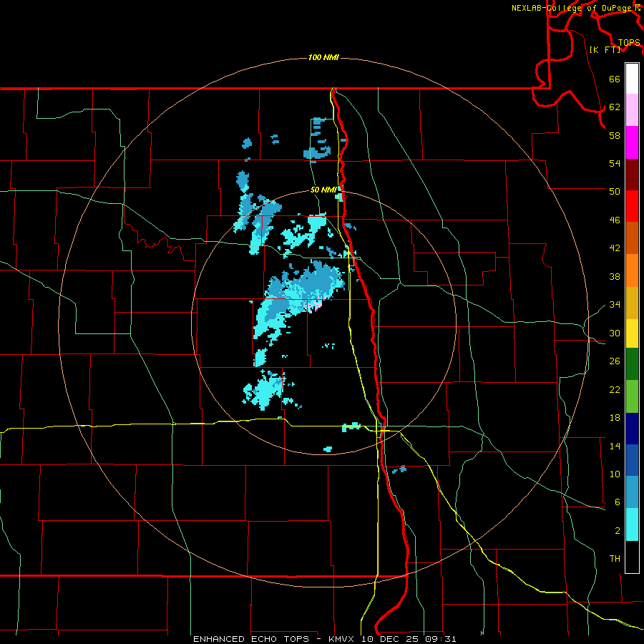The height and width of the screenshot is (644, 644).
Task: Click the '100 NMI' range ring label
Action: pyautogui.click(x=323, y=57)
